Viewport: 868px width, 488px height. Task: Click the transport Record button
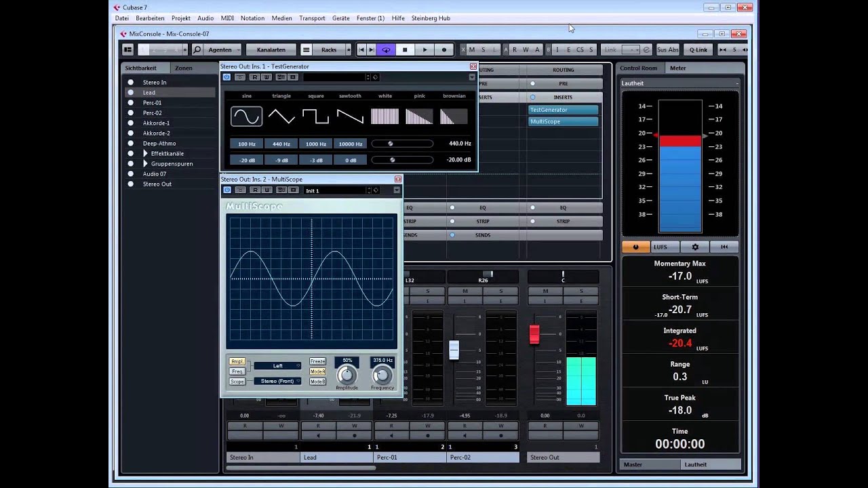(x=444, y=49)
